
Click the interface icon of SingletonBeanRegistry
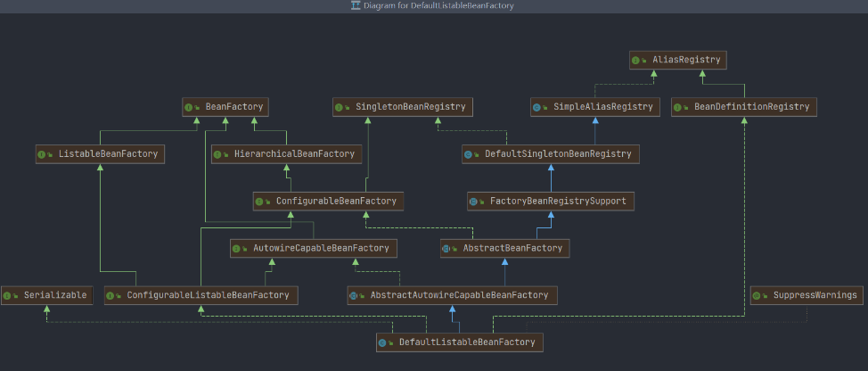(x=339, y=107)
